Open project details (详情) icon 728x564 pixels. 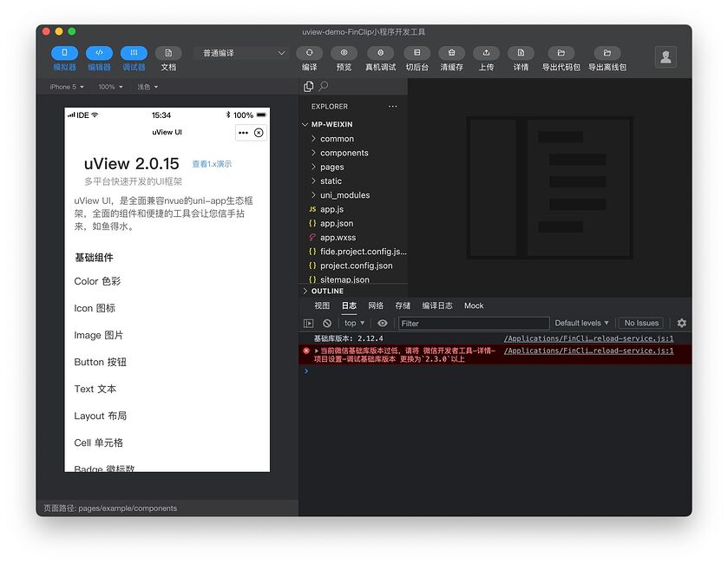[521, 53]
